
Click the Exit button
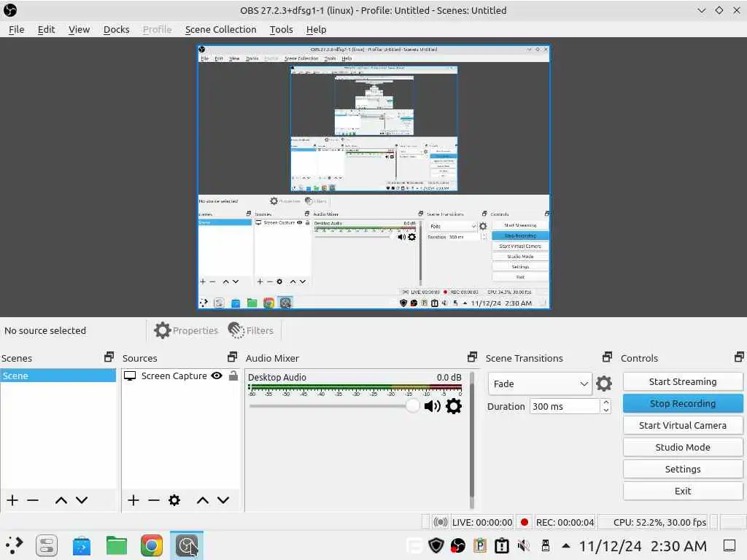[683, 491]
